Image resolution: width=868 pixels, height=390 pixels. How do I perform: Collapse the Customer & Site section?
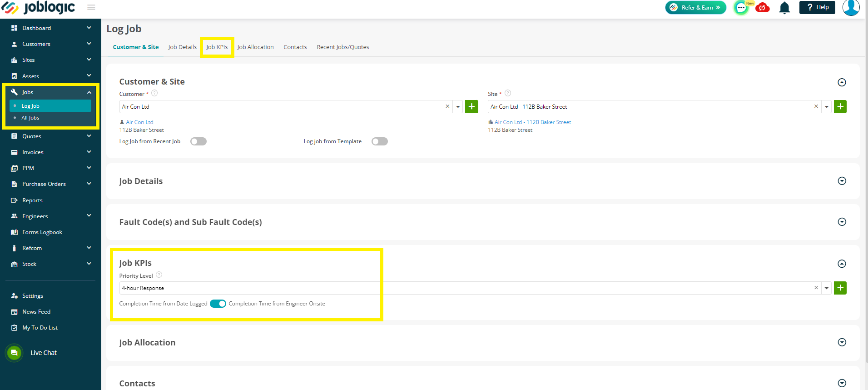[x=842, y=82]
